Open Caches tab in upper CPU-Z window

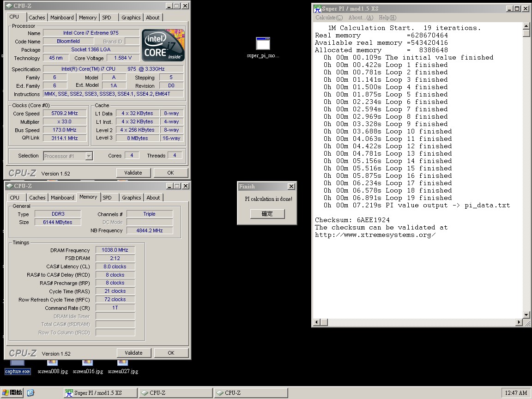click(x=36, y=17)
